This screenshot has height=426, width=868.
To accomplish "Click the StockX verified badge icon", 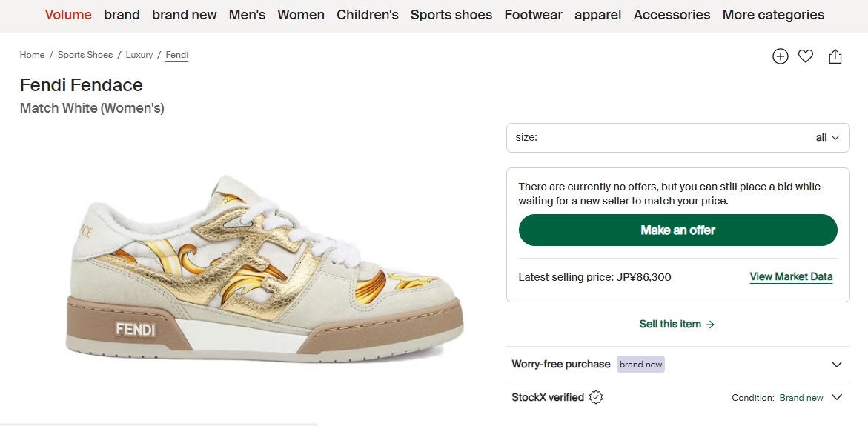I will tap(596, 397).
